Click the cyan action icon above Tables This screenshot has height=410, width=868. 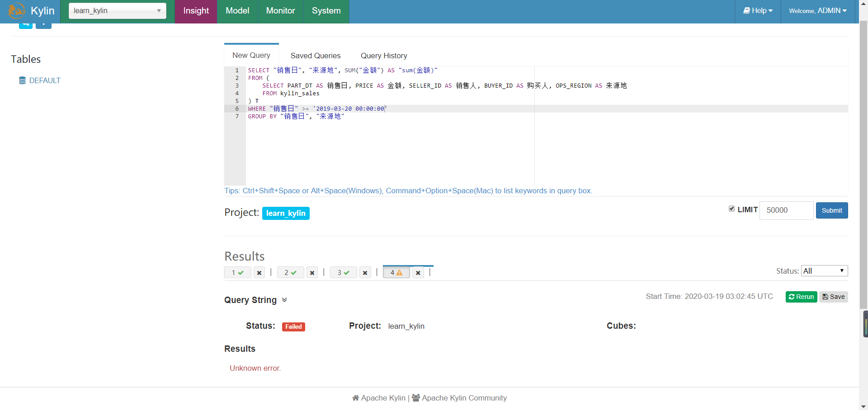25,24
